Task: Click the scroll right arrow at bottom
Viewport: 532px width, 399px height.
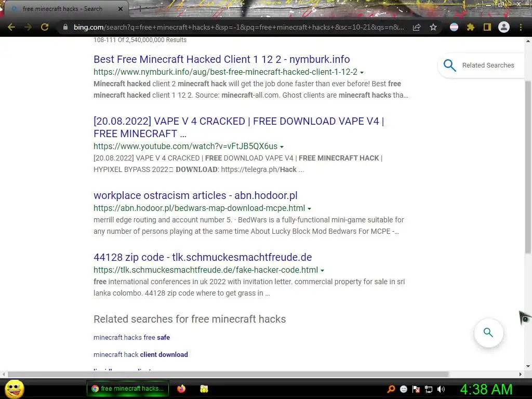Action: pos(521,374)
